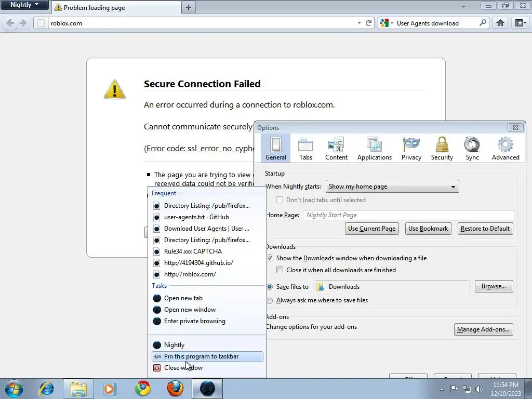The width and height of the screenshot is (532, 399).
Task: Switch to the Tabs options panel
Action: tap(305, 148)
